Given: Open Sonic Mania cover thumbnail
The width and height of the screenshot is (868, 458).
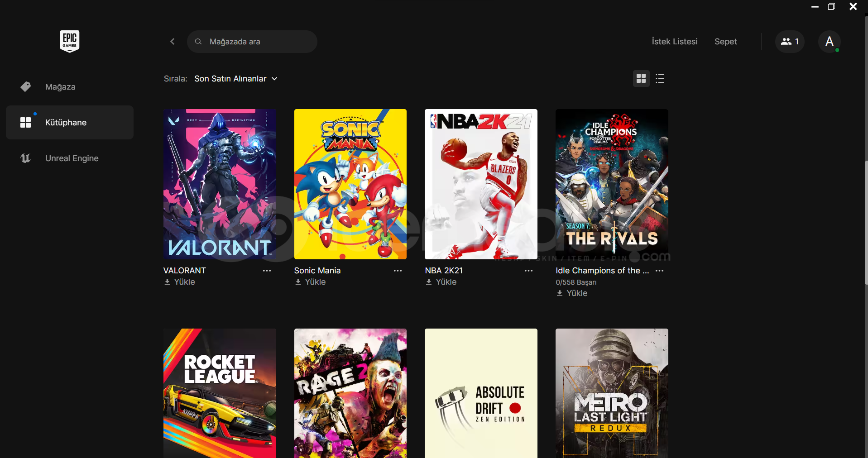Looking at the screenshot, I should (x=350, y=184).
